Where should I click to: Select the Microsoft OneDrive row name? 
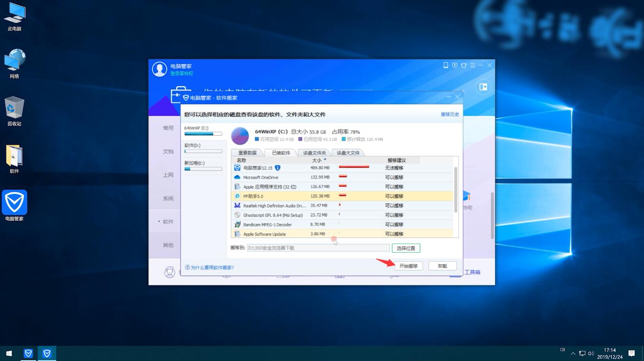pyautogui.click(x=260, y=178)
